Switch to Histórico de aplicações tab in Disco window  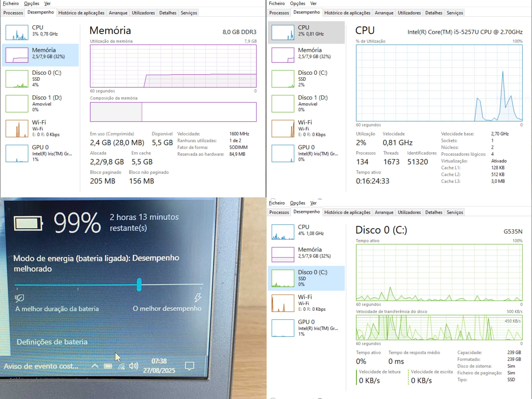click(347, 212)
